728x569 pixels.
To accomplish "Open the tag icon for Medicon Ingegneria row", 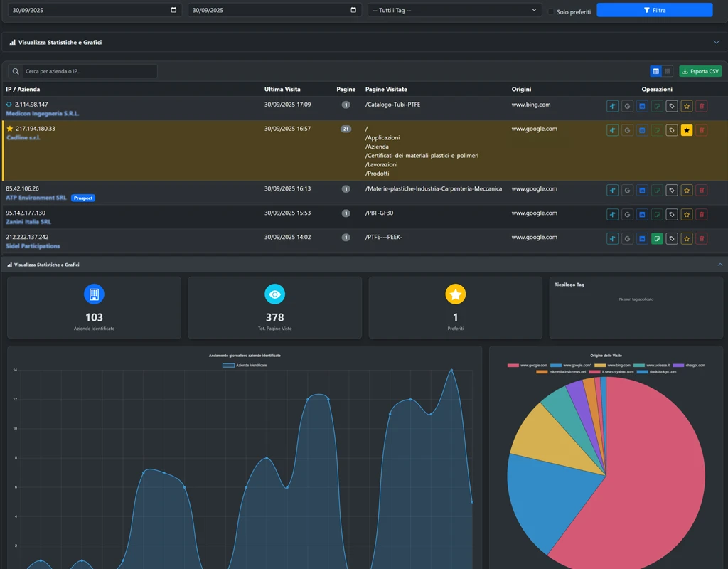I will click(x=672, y=107).
